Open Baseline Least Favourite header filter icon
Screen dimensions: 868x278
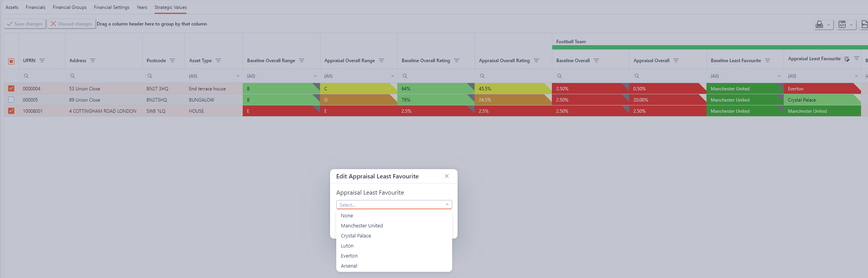tap(768, 61)
